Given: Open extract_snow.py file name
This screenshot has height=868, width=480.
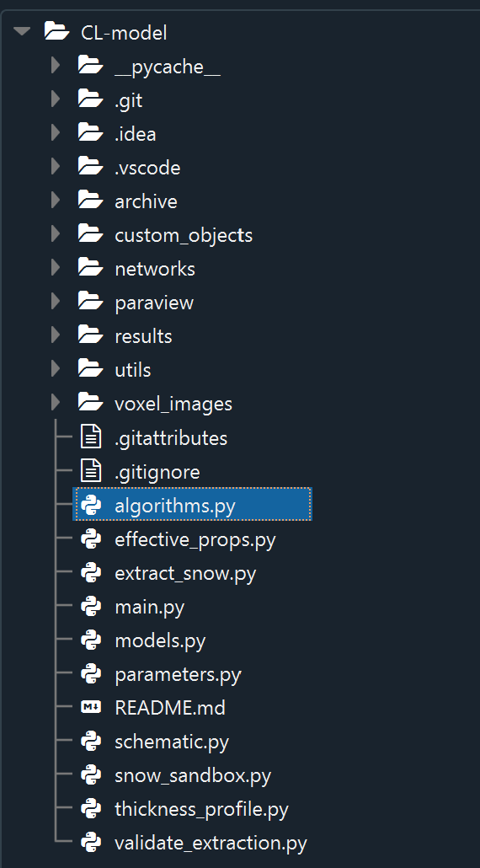Looking at the screenshot, I should tap(185, 574).
